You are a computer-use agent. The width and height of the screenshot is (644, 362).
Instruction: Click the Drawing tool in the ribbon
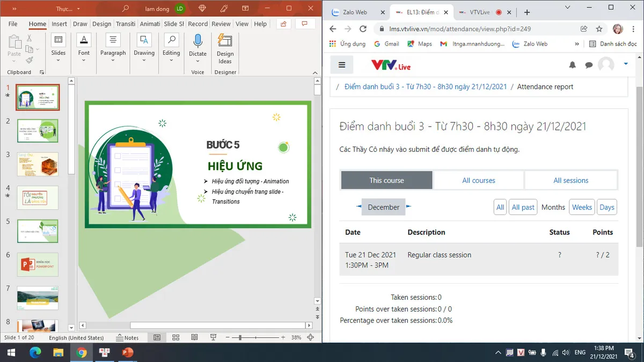[x=144, y=47]
